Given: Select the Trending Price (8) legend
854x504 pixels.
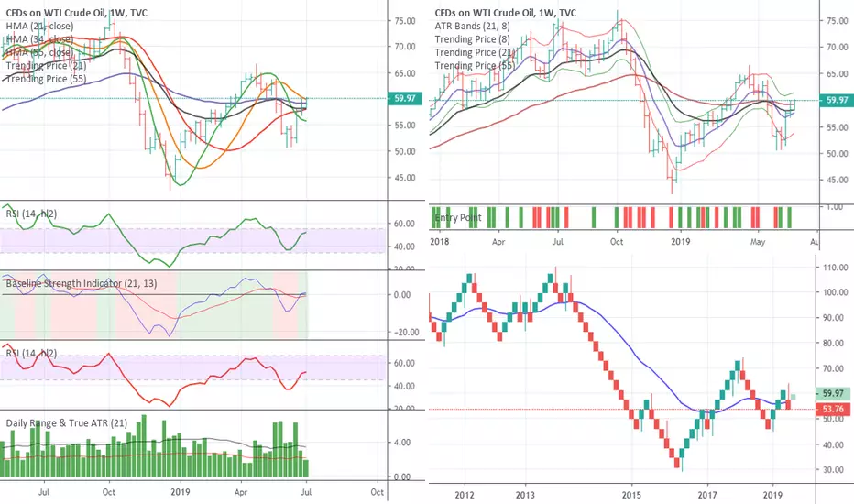Looking at the screenshot, I should [x=473, y=39].
